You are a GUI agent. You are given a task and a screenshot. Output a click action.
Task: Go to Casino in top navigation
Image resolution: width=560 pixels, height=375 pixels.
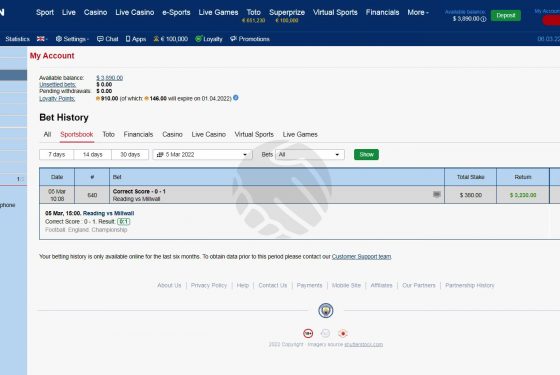(x=95, y=12)
